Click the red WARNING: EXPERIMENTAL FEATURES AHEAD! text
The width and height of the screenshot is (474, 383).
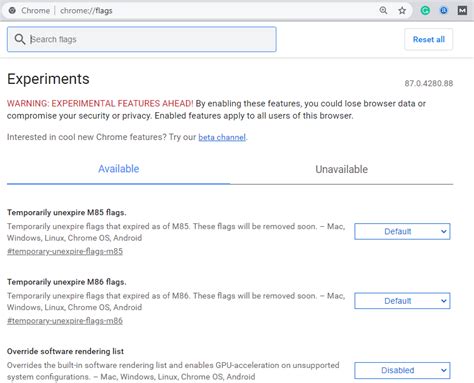pyautogui.click(x=100, y=104)
